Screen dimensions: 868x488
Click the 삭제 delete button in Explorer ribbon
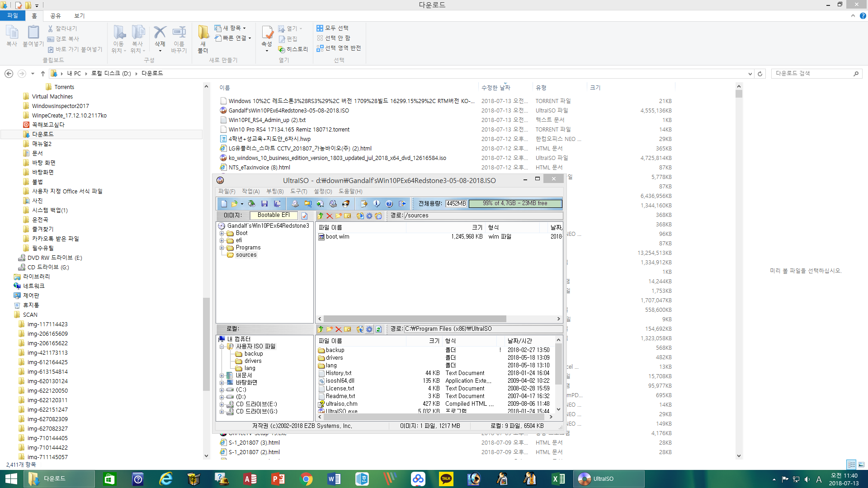pyautogui.click(x=160, y=39)
